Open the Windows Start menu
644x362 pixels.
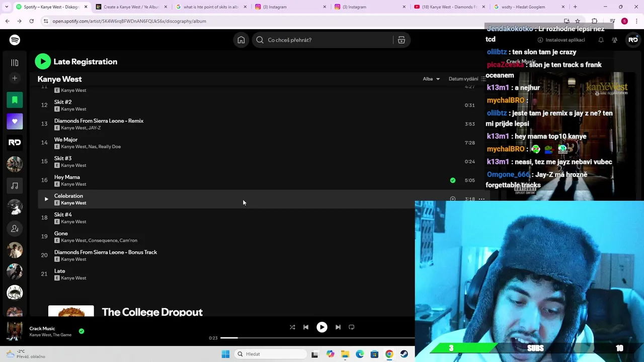click(225, 354)
